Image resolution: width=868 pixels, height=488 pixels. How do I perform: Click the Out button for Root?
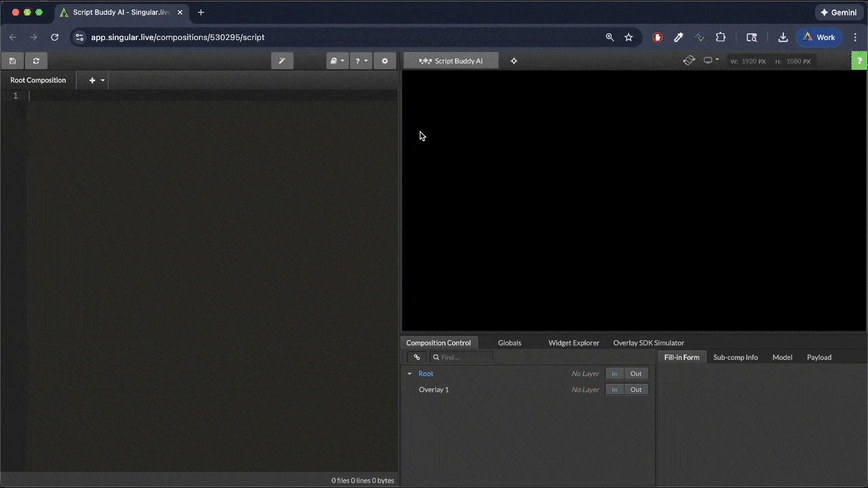click(x=636, y=373)
